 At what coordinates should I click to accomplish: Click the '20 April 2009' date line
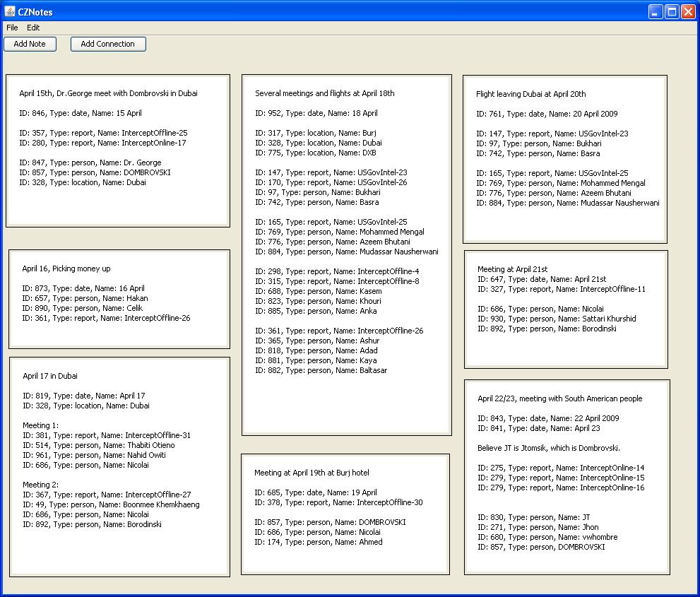[x=547, y=114]
